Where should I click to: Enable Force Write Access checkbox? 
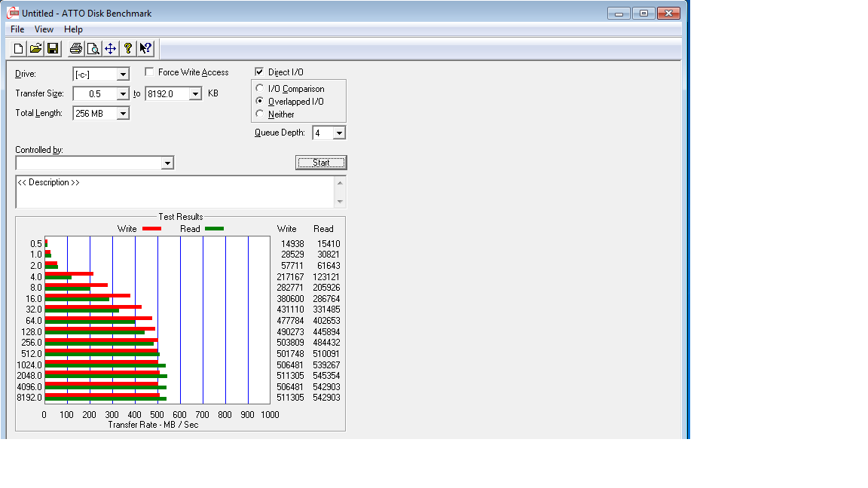click(149, 72)
